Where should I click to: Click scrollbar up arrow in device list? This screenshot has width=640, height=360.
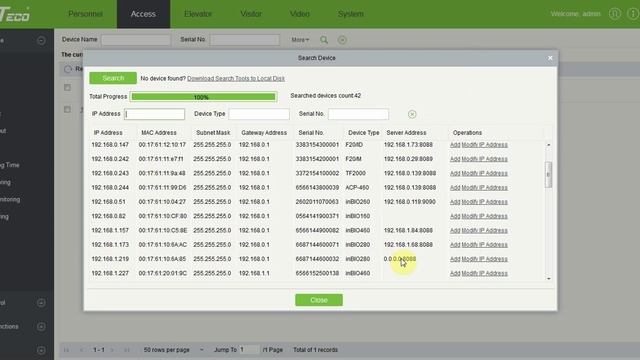point(549,145)
